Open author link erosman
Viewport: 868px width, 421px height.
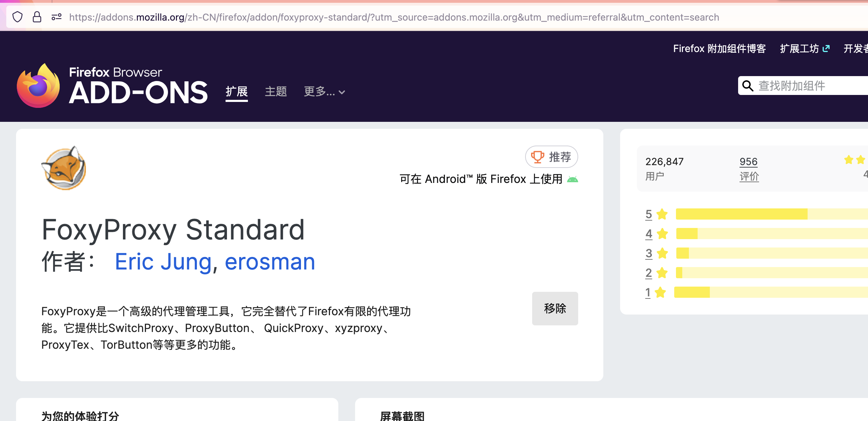pyautogui.click(x=270, y=262)
